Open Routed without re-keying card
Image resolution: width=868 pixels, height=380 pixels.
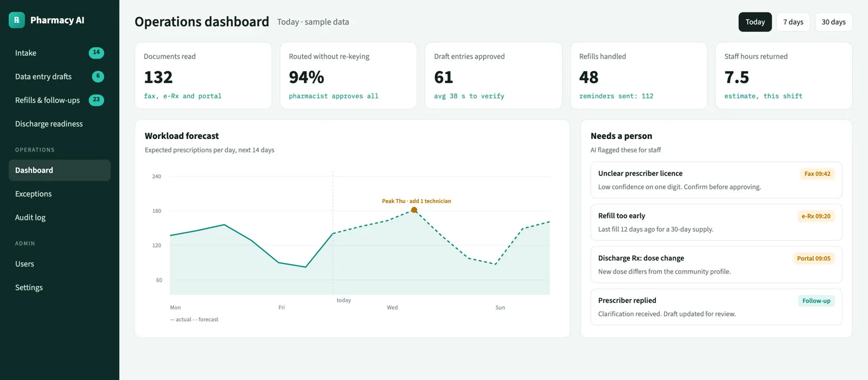348,75
